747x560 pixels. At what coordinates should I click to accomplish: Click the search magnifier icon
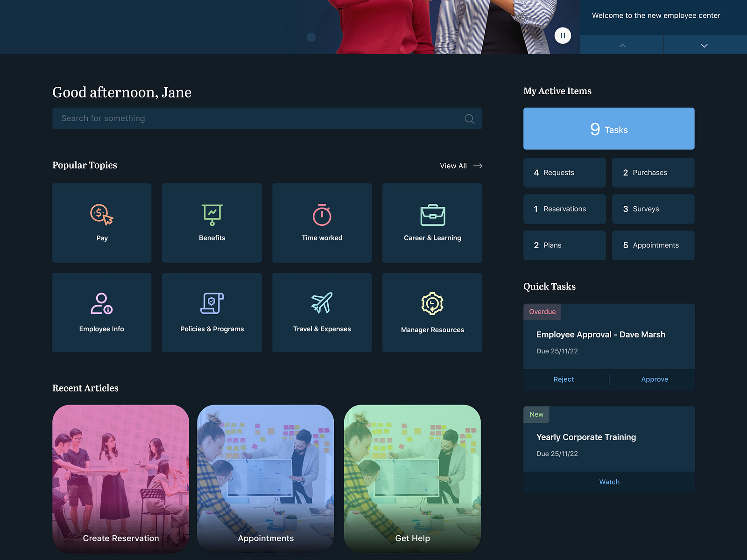(x=469, y=119)
